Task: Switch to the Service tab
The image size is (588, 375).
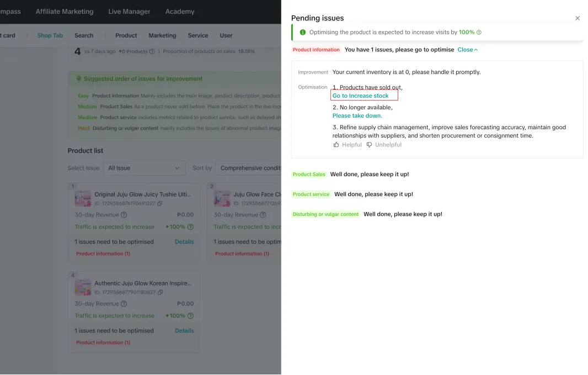Action: 197,35
